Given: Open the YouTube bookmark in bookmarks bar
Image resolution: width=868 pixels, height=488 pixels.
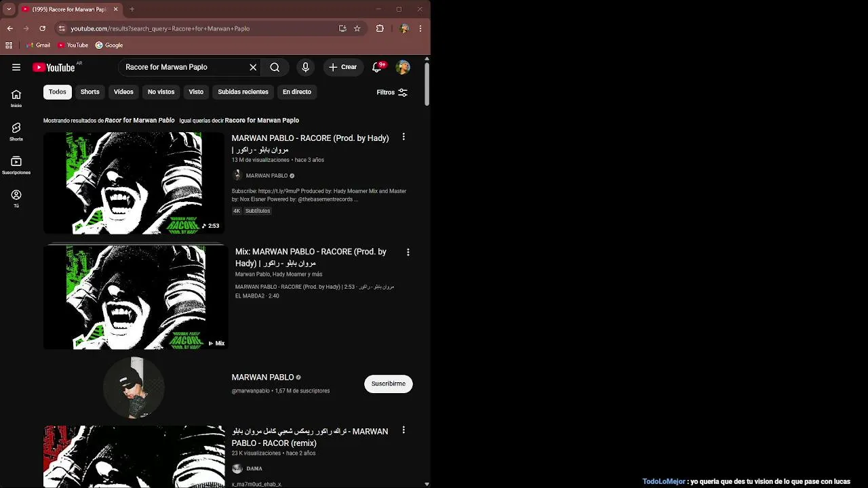Looking at the screenshot, I should (73, 45).
